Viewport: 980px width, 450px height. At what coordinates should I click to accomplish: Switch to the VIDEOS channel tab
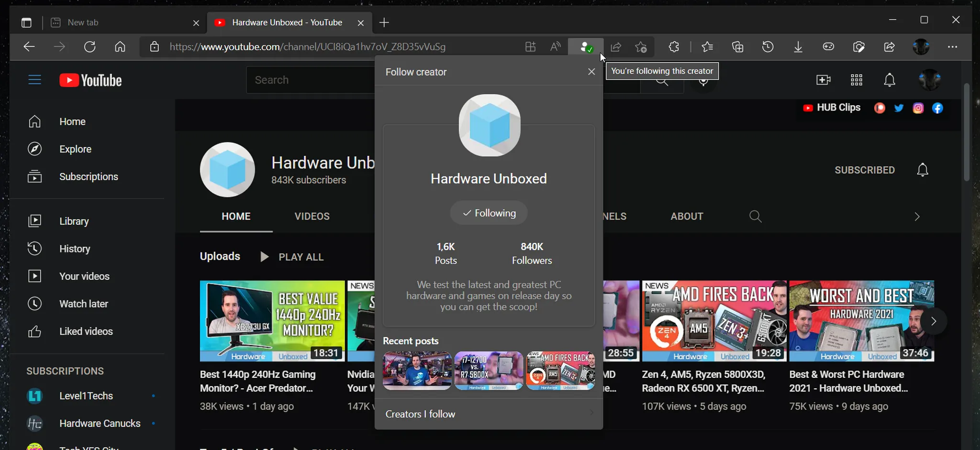coord(312,217)
